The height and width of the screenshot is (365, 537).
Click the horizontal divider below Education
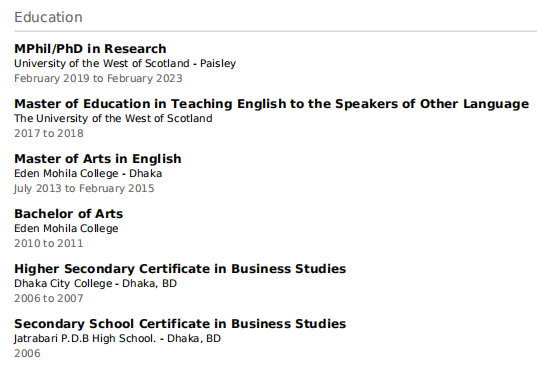point(276,31)
